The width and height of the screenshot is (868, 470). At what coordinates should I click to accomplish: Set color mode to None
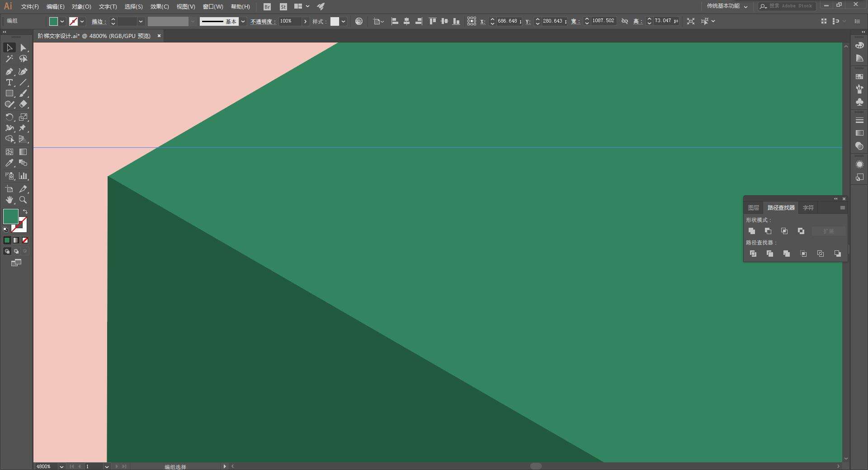25,240
